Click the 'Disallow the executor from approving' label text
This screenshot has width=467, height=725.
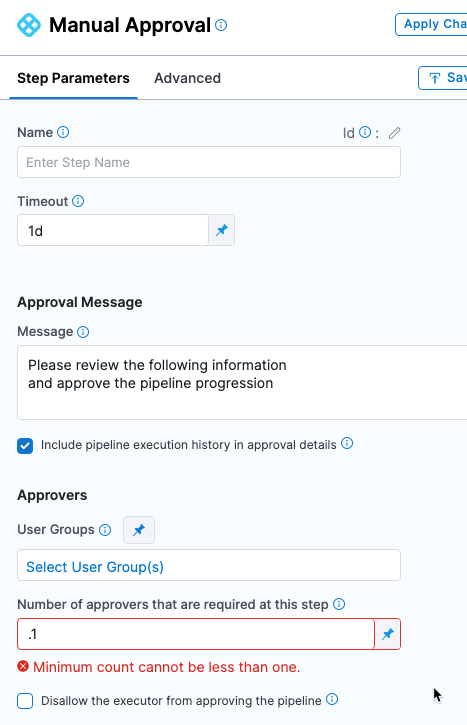[181, 701]
